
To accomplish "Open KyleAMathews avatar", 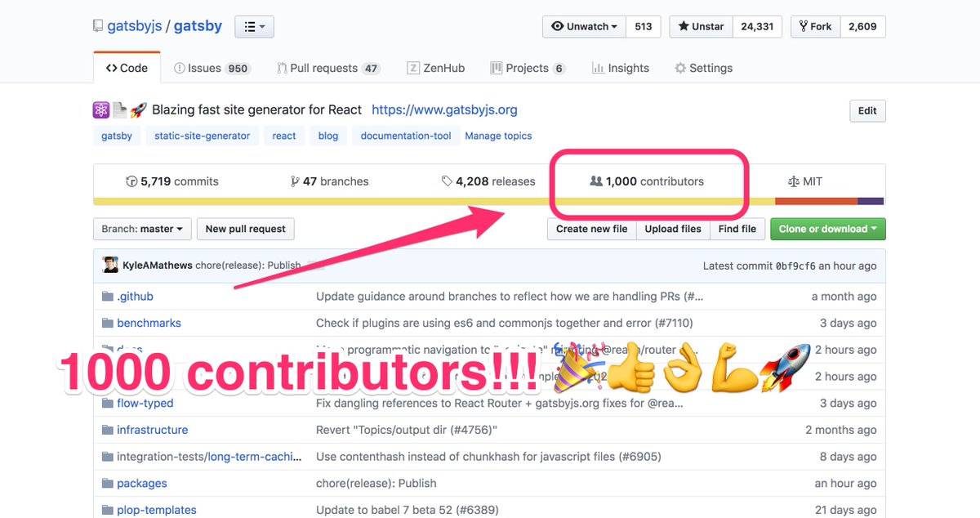I will tap(110, 265).
